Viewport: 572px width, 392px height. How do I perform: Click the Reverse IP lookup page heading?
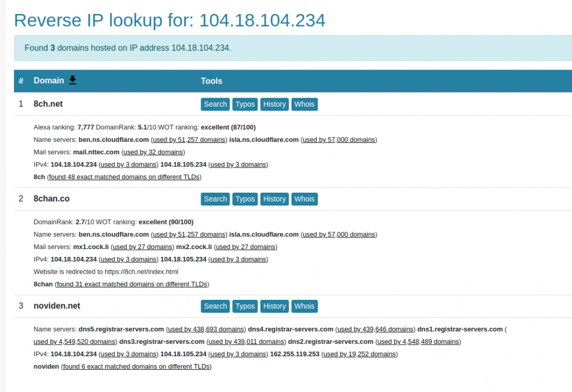point(170,20)
